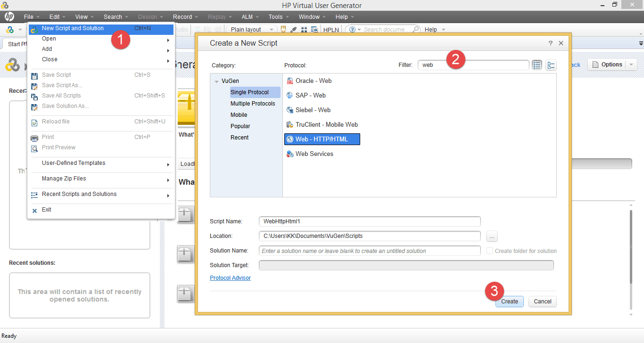Enable Create folder for solution checkbox
This screenshot has height=343, width=644.
pyautogui.click(x=490, y=251)
